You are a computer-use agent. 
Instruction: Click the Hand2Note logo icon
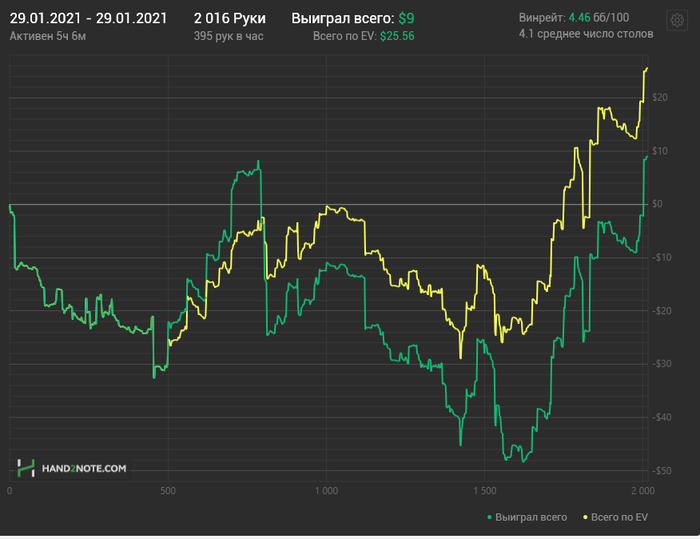coord(26,468)
